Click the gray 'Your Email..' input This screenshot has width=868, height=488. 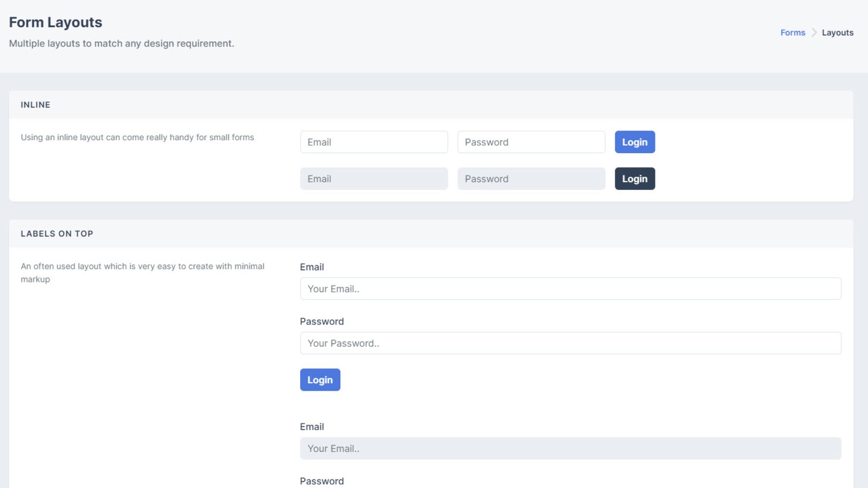pyautogui.click(x=571, y=449)
